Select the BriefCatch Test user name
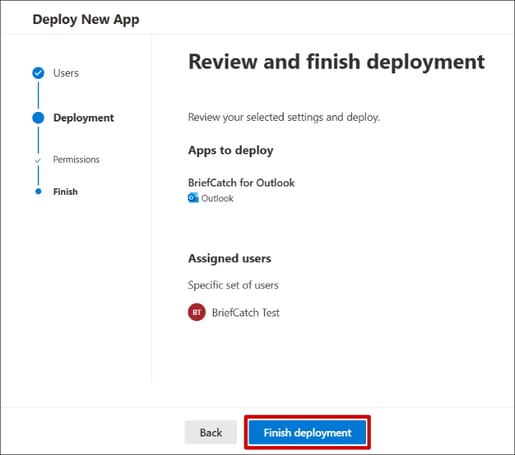The image size is (515, 455). pos(246,313)
